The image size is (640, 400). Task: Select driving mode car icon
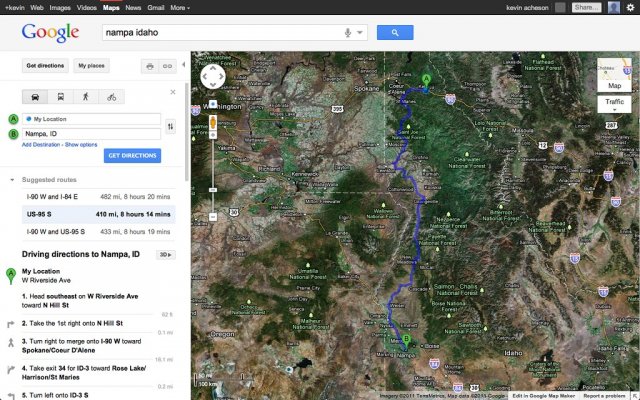pos(35,97)
